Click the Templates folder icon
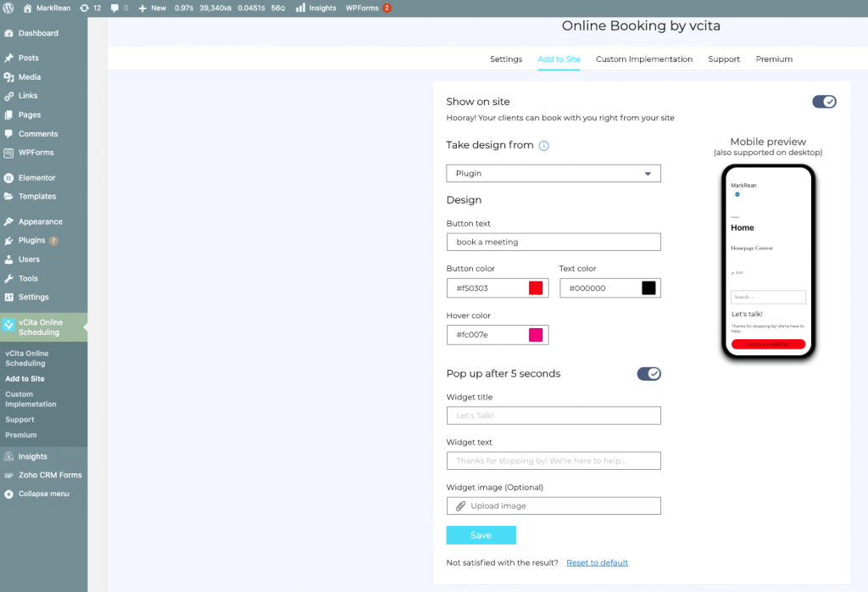868x592 pixels. (8, 197)
